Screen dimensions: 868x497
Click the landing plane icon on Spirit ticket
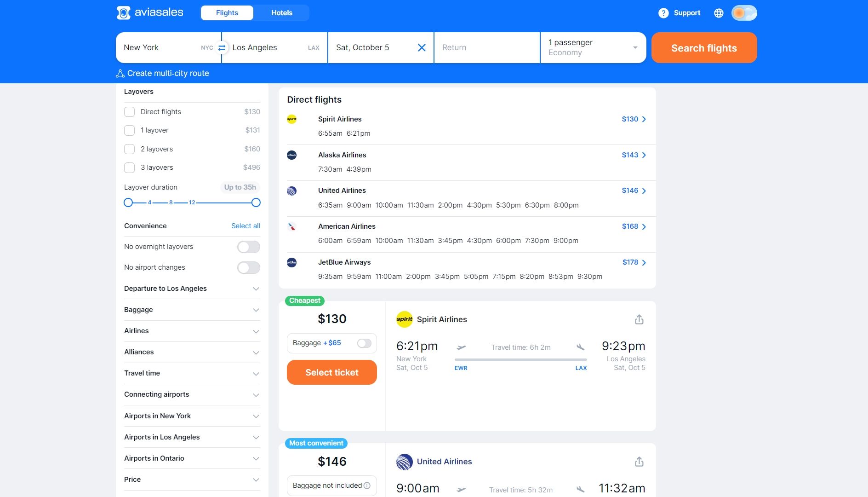point(581,347)
